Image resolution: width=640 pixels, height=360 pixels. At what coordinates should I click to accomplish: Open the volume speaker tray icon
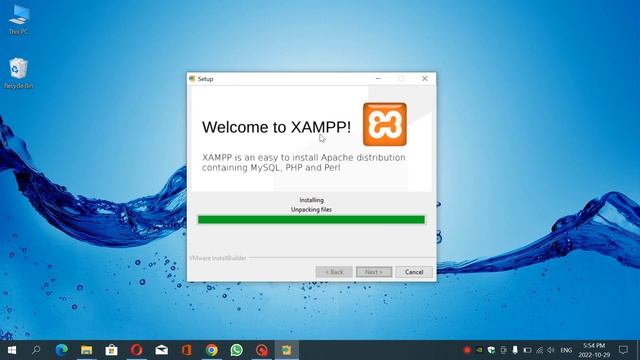tap(551, 350)
